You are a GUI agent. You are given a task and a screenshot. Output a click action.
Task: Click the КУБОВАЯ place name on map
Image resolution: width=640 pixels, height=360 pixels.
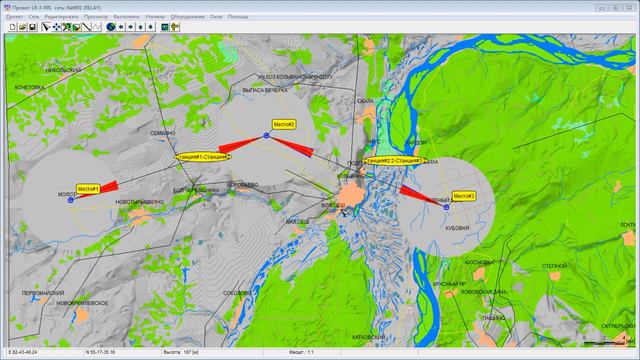[x=457, y=228]
